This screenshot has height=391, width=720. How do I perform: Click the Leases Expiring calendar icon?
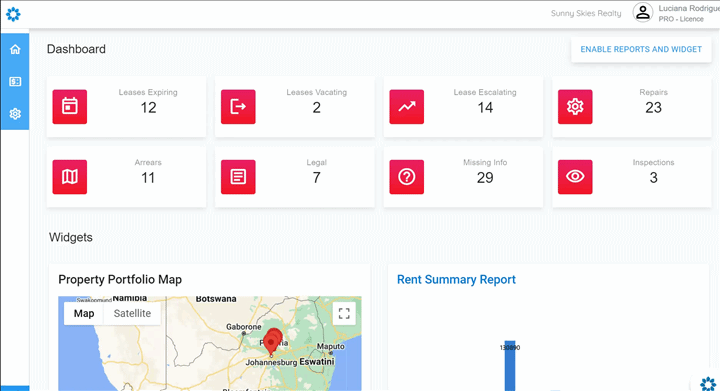pyautogui.click(x=70, y=106)
